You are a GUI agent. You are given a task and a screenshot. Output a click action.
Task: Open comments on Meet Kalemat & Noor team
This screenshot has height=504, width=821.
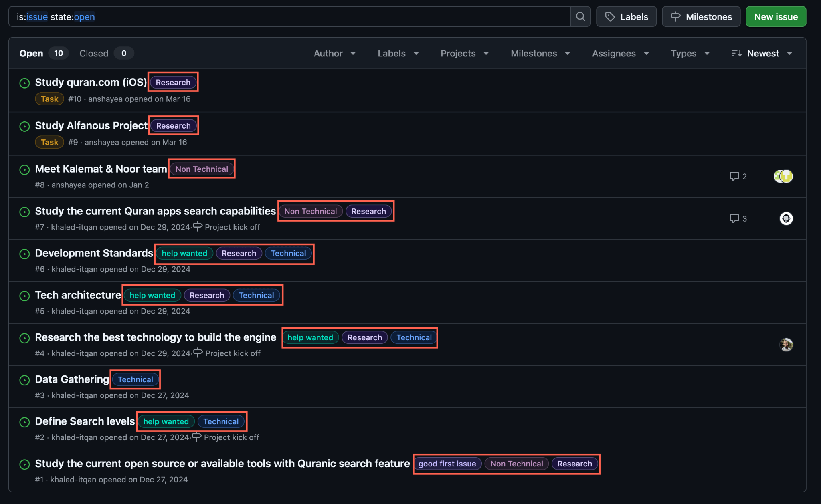tap(738, 177)
